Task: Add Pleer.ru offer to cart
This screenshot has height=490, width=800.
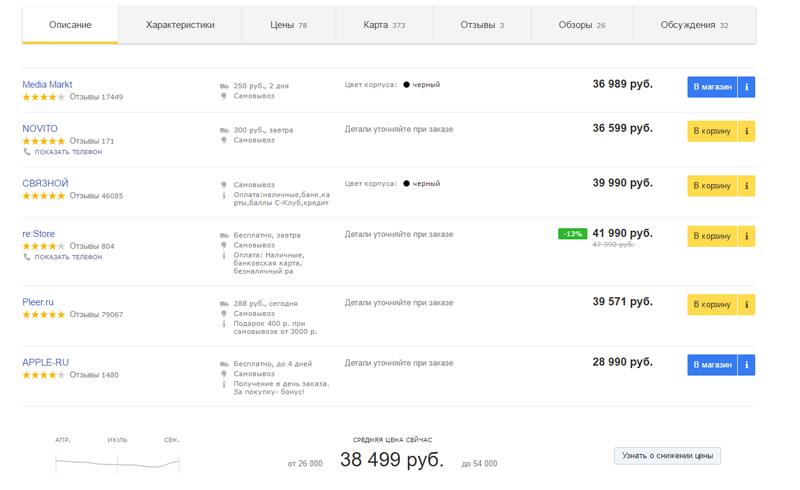Action: (712, 305)
